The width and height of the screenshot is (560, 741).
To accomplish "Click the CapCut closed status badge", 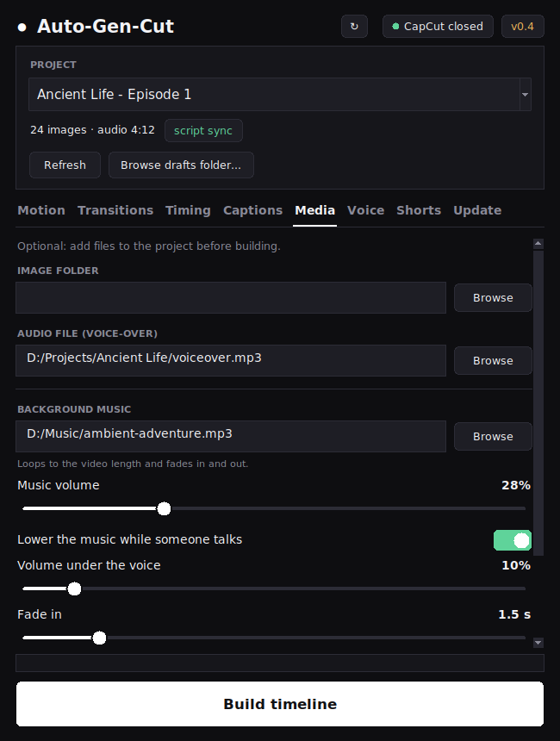I will [x=438, y=27].
